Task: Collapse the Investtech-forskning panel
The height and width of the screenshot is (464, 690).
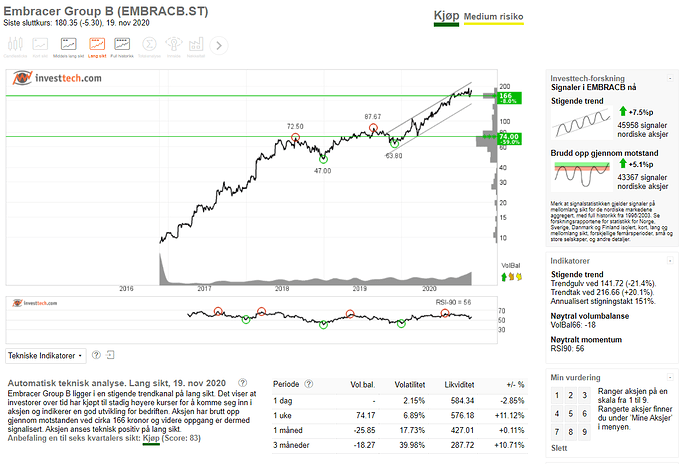Action: (670, 78)
